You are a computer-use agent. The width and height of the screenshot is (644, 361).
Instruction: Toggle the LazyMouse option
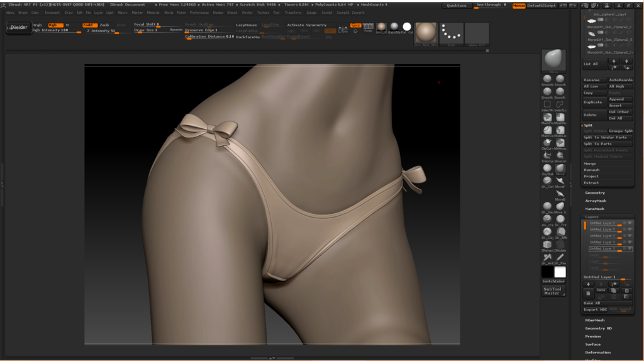coord(247,25)
